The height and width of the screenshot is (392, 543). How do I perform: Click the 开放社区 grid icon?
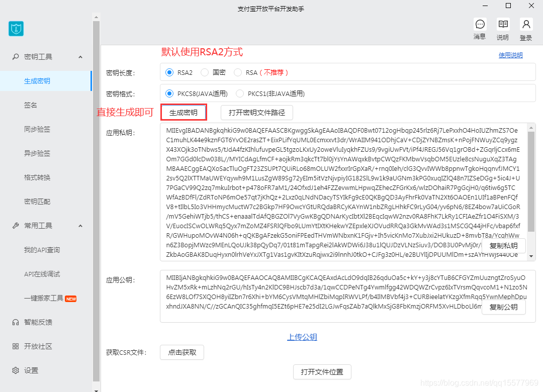click(16, 346)
